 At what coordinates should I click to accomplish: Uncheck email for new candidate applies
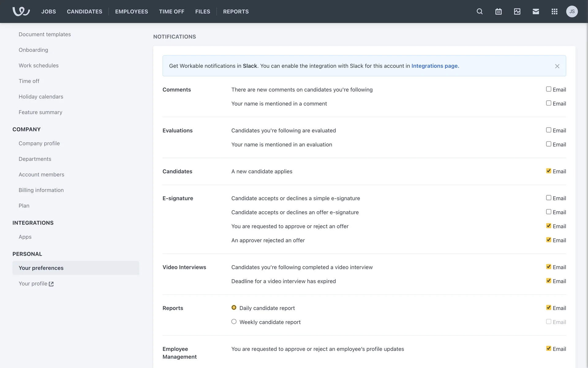pyautogui.click(x=548, y=171)
